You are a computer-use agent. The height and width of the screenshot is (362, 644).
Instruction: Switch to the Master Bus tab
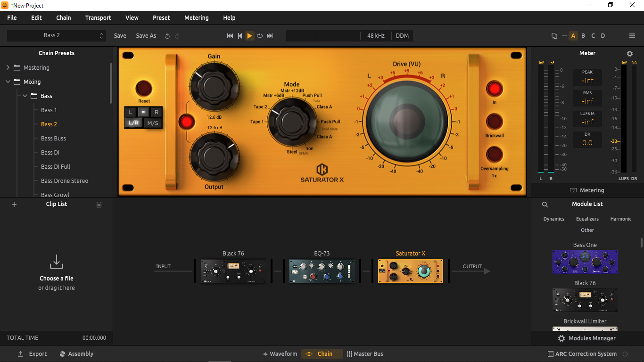365,354
